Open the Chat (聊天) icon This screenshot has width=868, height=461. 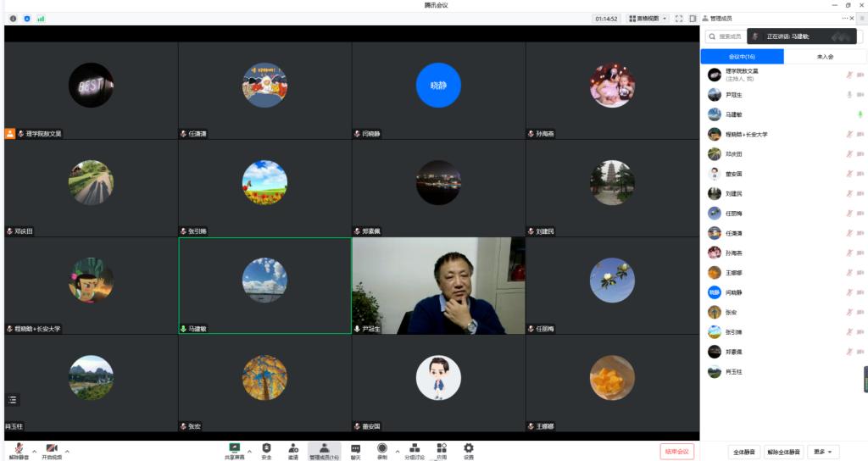pyautogui.click(x=355, y=448)
